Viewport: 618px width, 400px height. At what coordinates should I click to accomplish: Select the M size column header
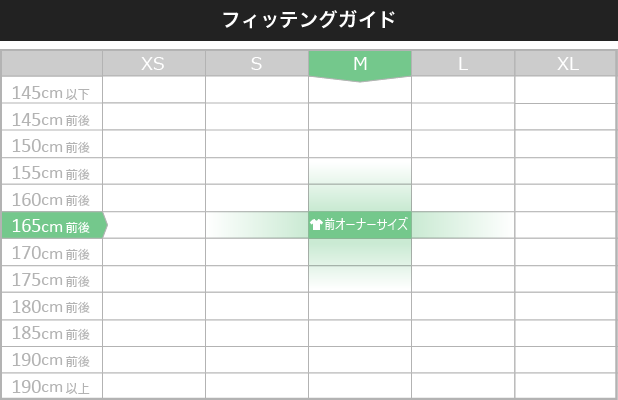[360, 64]
